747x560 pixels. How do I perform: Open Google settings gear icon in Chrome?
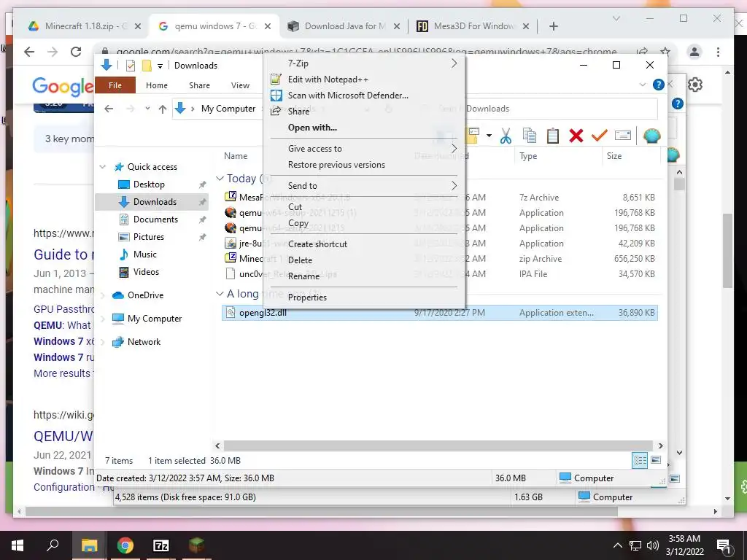695,85
